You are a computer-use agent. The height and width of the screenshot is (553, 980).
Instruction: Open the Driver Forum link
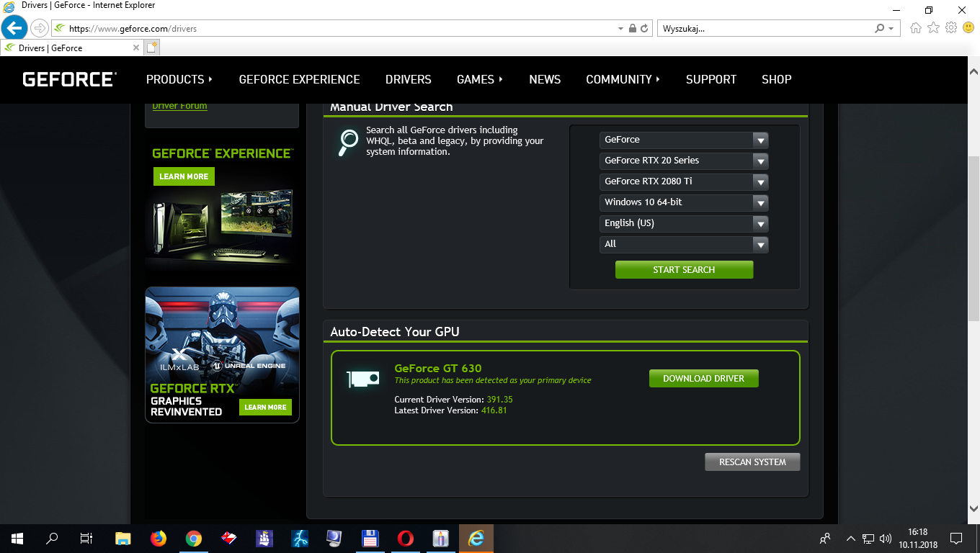coord(179,106)
